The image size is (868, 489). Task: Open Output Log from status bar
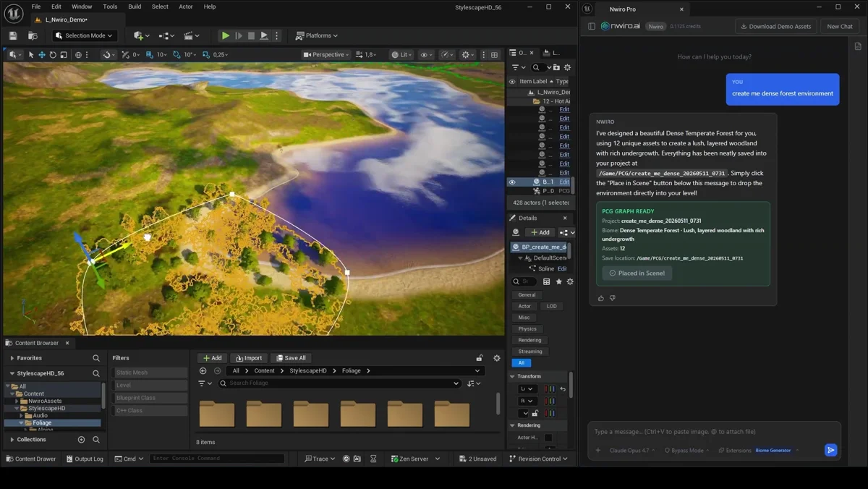[85, 459]
